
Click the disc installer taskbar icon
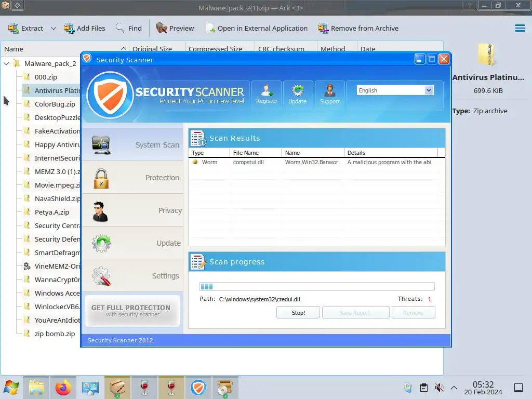coord(225,388)
